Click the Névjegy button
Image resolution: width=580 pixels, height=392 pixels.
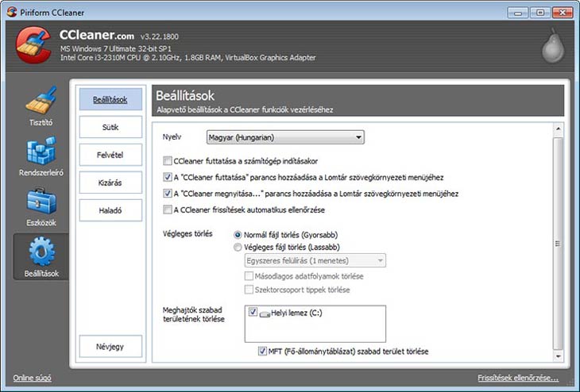110,347
